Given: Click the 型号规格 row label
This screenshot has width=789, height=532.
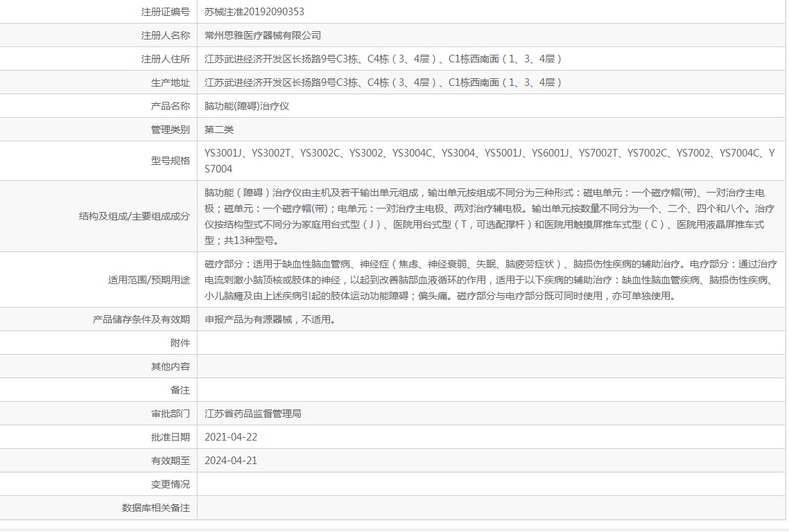Looking at the screenshot, I should [170, 161].
